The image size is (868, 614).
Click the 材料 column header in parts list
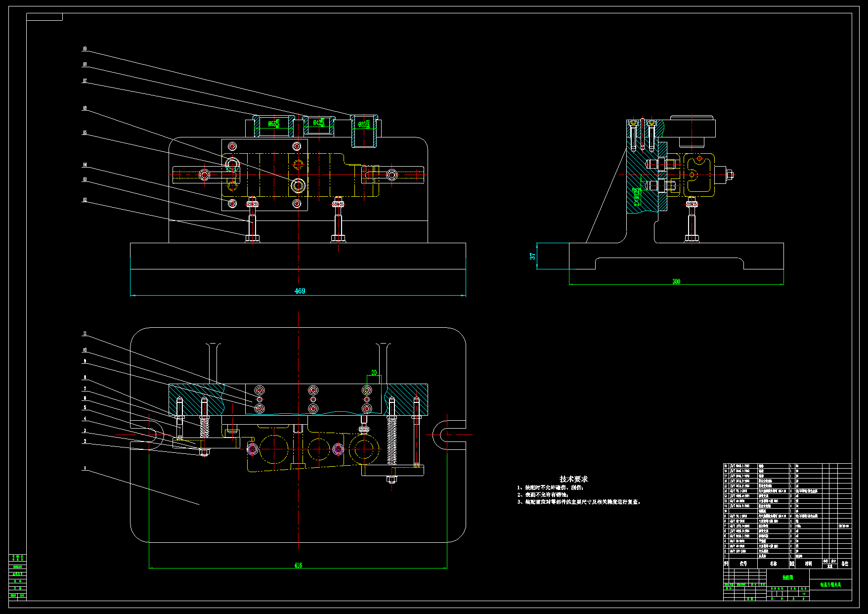[808, 564]
